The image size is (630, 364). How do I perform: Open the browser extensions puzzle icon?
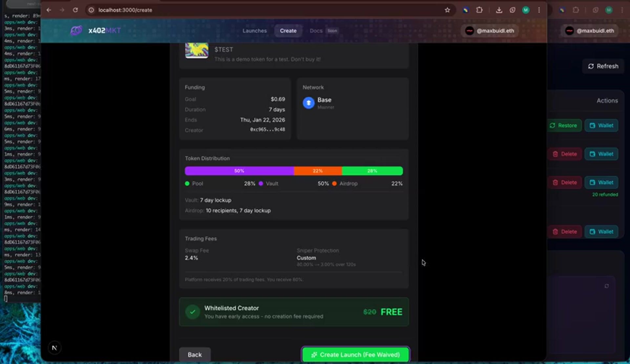pos(480,10)
